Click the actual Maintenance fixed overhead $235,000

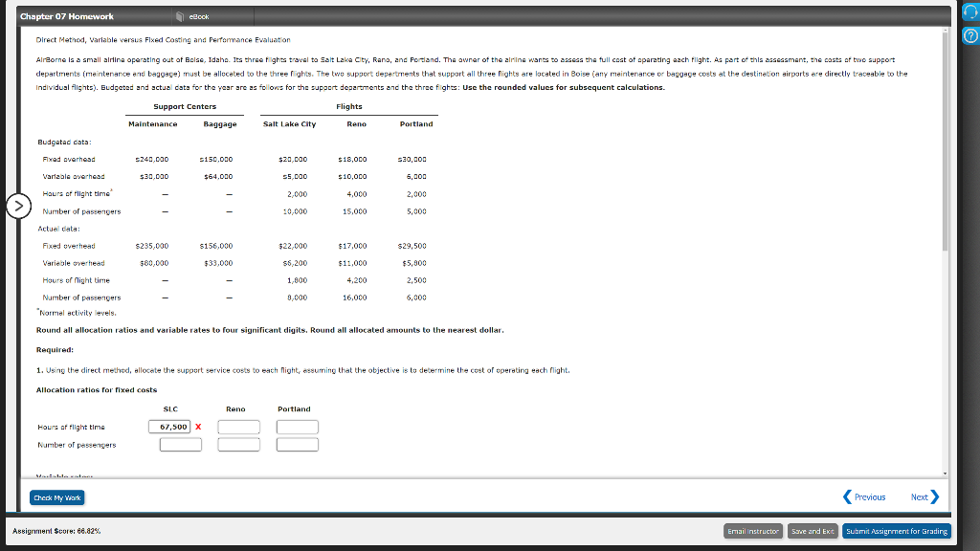pos(152,246)
